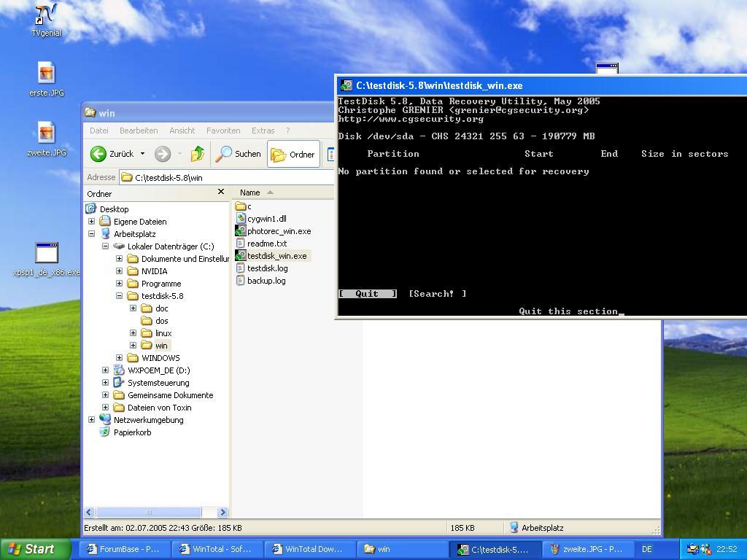Click the system tray clock 22:52

point(727,549)
